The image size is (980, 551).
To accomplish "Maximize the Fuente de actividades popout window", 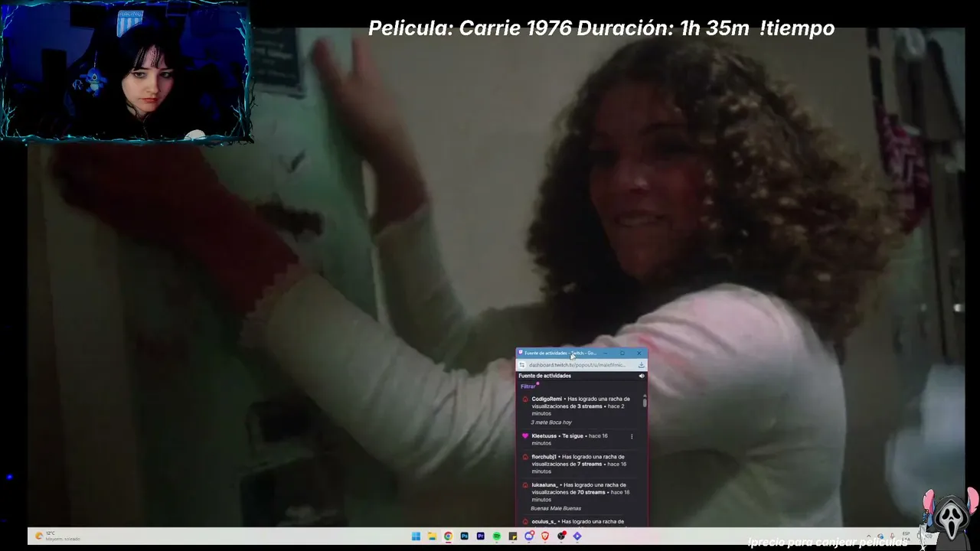I will [622, 354].
